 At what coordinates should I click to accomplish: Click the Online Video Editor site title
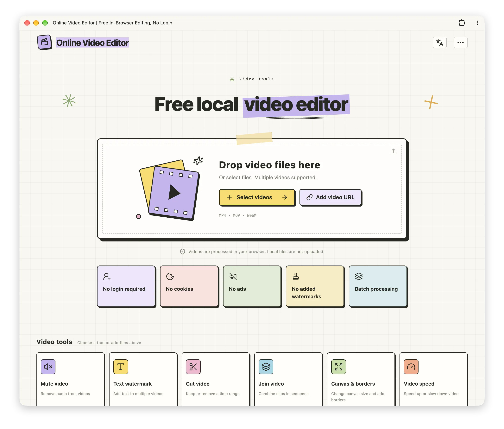[x=92, y=42]
